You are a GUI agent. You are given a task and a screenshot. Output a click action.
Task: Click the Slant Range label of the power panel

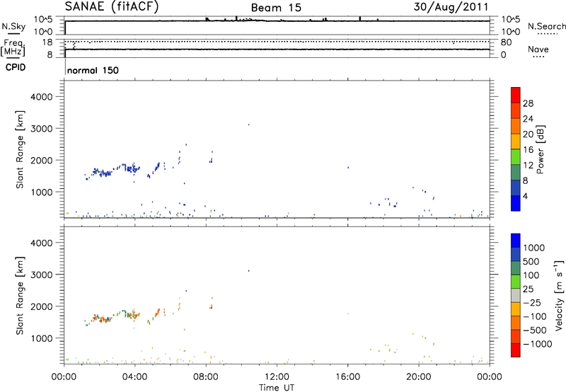click(x=20, y=149)
